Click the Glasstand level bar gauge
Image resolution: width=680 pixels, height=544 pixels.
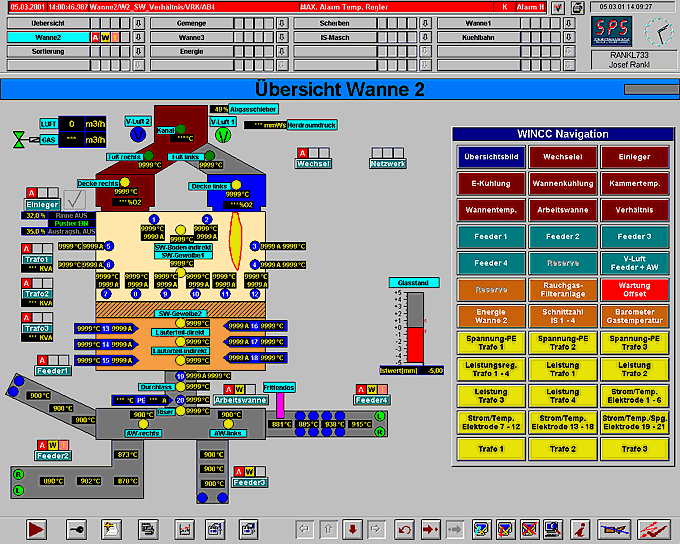415,328
